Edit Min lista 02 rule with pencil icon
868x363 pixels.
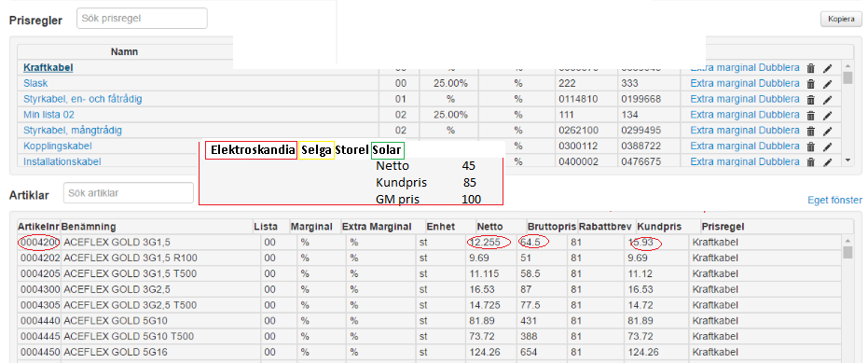[x=827, y=116]
